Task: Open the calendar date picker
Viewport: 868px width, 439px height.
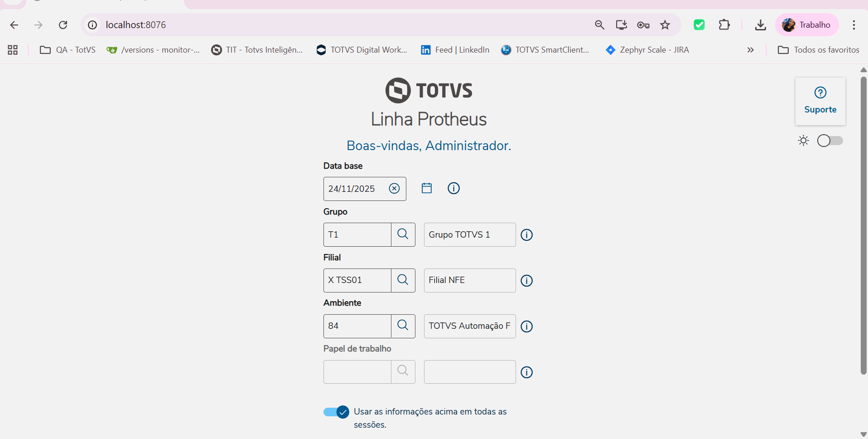Action: point(427,188)
